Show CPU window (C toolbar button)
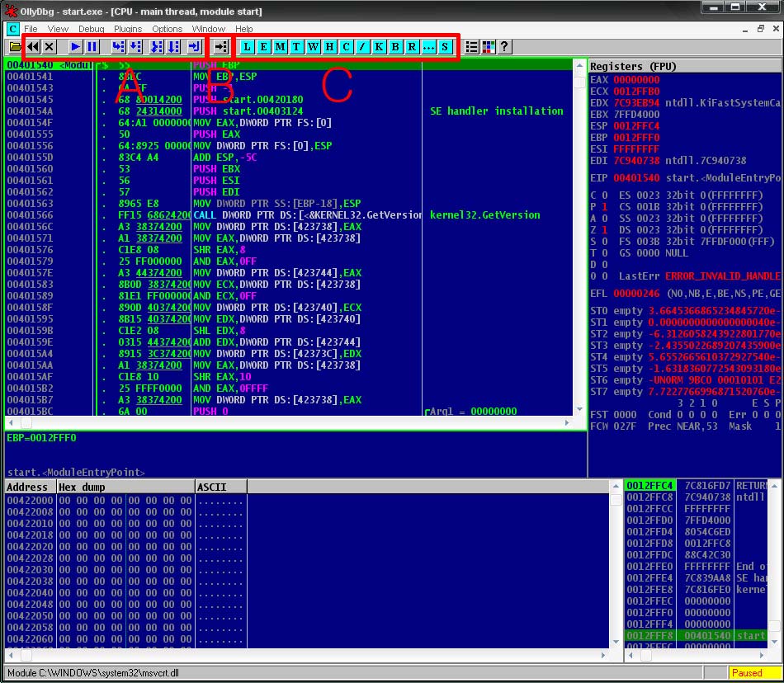 tap(346, 47)
